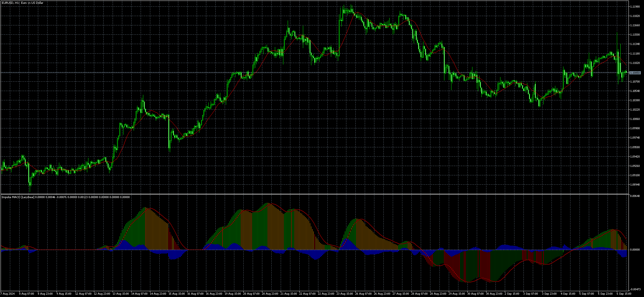Click the 0.00640 indicator scale value

635,196
